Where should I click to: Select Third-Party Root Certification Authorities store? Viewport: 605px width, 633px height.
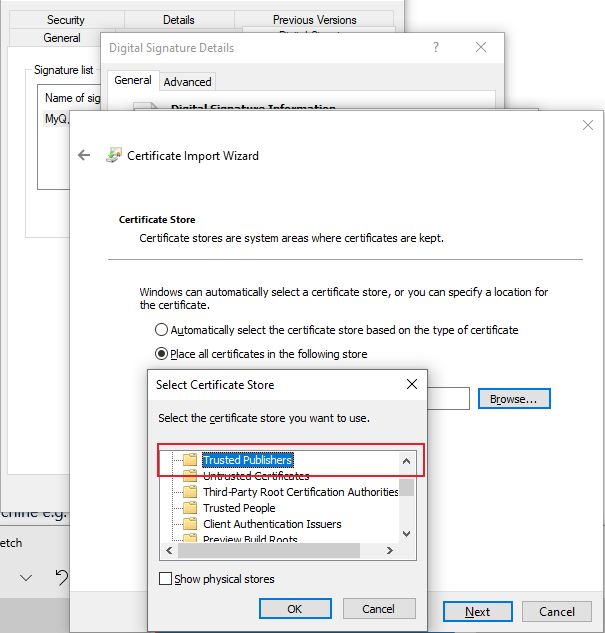pos(301,492)
